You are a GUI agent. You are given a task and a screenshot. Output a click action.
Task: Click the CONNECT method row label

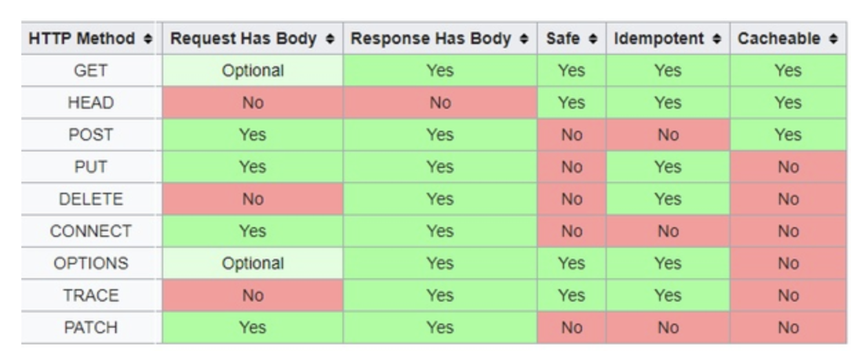pos(91,231)
